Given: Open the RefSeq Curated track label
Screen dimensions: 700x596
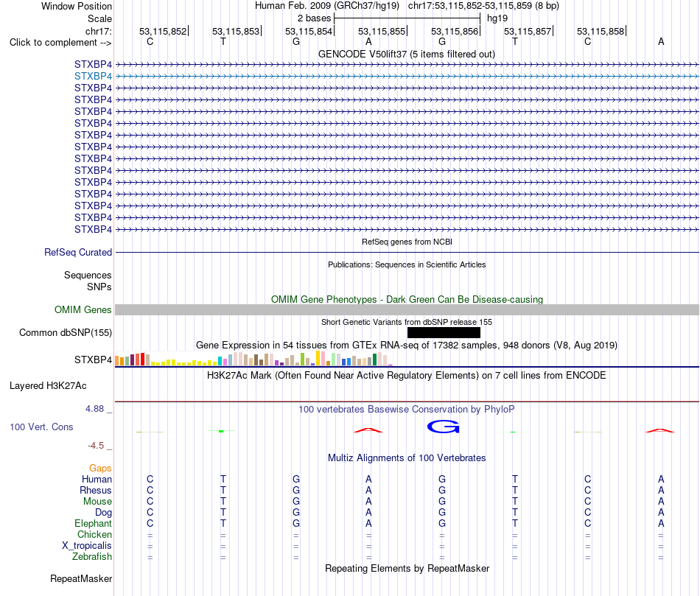Looking at the screenshot, I should [78, 252].
